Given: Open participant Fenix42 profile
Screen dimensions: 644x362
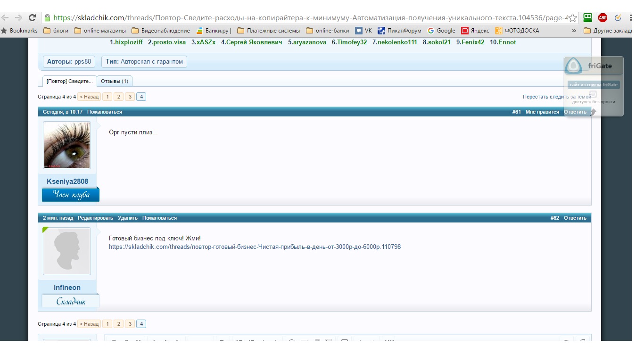Looking at the screenshot, I should pos(473,42).
